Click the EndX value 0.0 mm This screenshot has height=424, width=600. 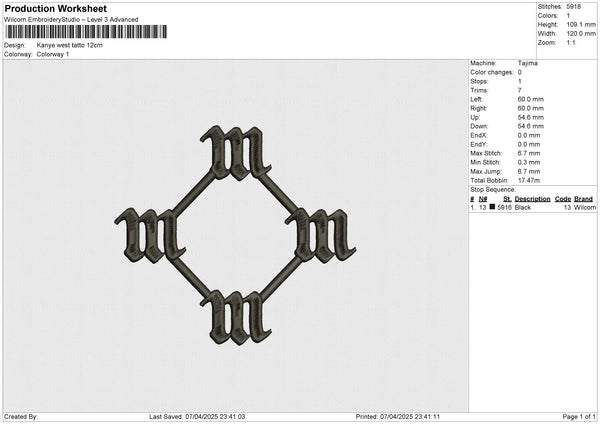click(529, 135)
